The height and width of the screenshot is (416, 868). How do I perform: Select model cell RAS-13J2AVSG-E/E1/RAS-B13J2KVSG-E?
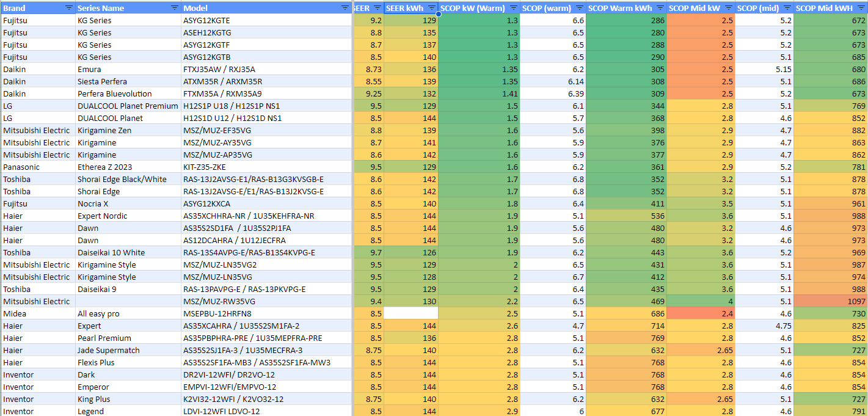click(266, 191)
